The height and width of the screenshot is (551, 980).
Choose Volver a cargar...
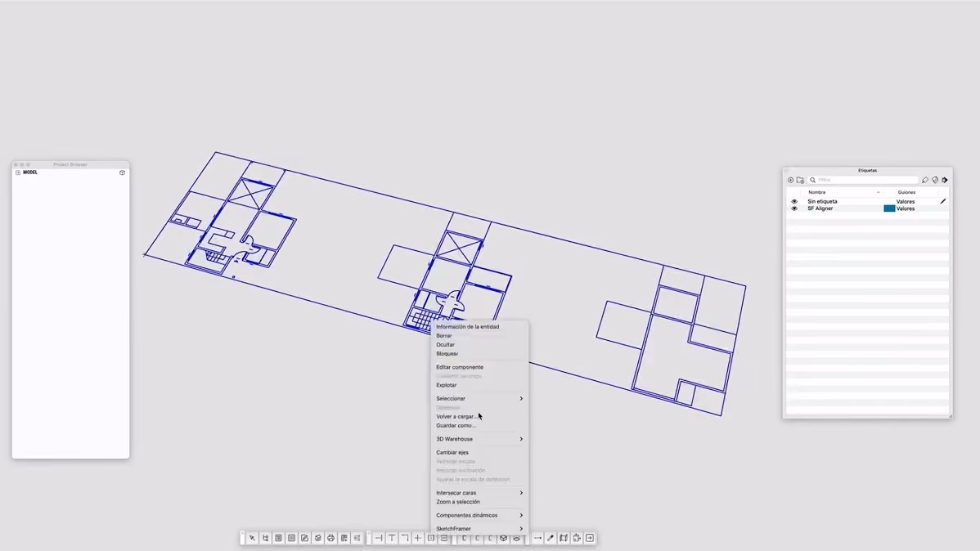[456, 417]
